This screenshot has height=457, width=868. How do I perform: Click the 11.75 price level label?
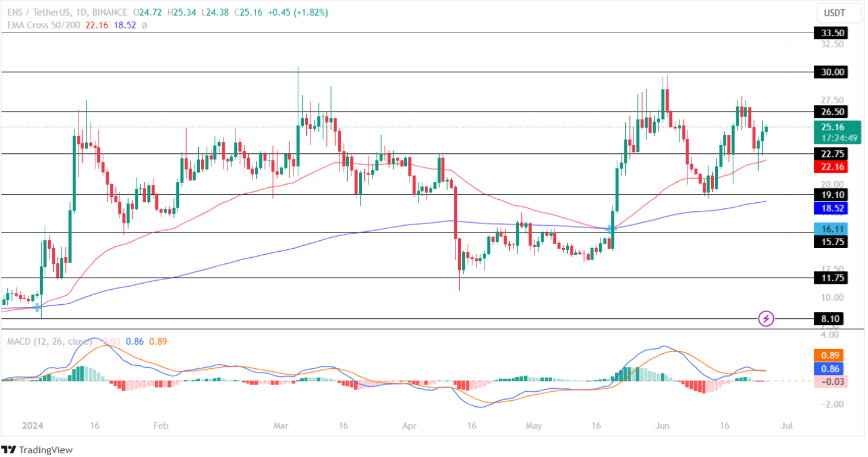[x=832, y=278]
